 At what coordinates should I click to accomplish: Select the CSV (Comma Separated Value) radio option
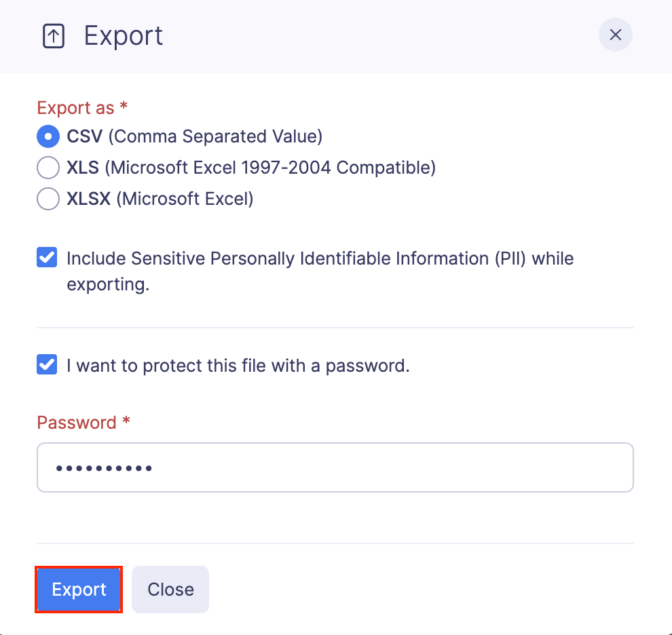click(x=48, y=136)
